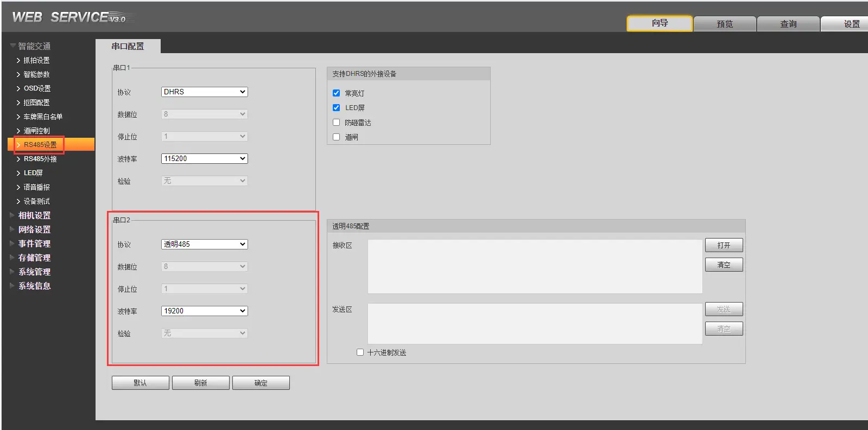Open the 串口1 协议 dropdown showing DHRS

[x=205, y=92]
